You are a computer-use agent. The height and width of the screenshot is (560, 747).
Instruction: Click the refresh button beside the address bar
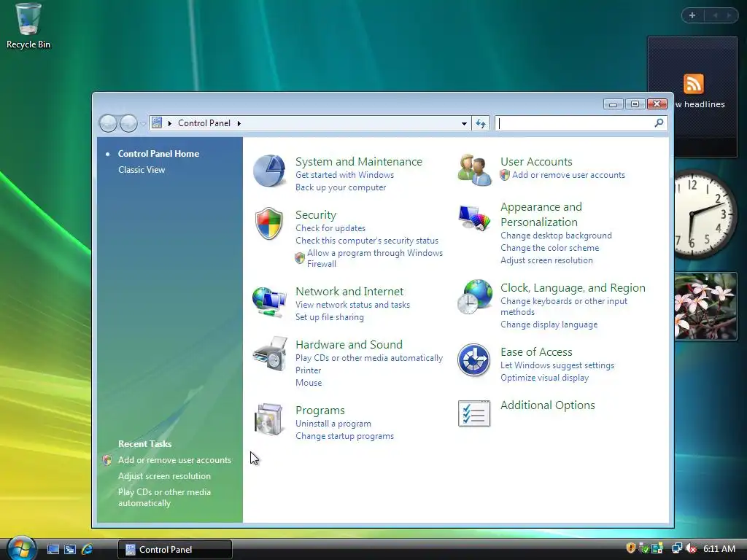click(x=481, y=124)
